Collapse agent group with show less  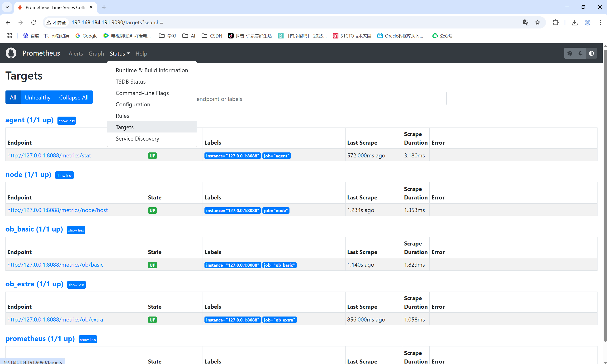click(67, 121)
